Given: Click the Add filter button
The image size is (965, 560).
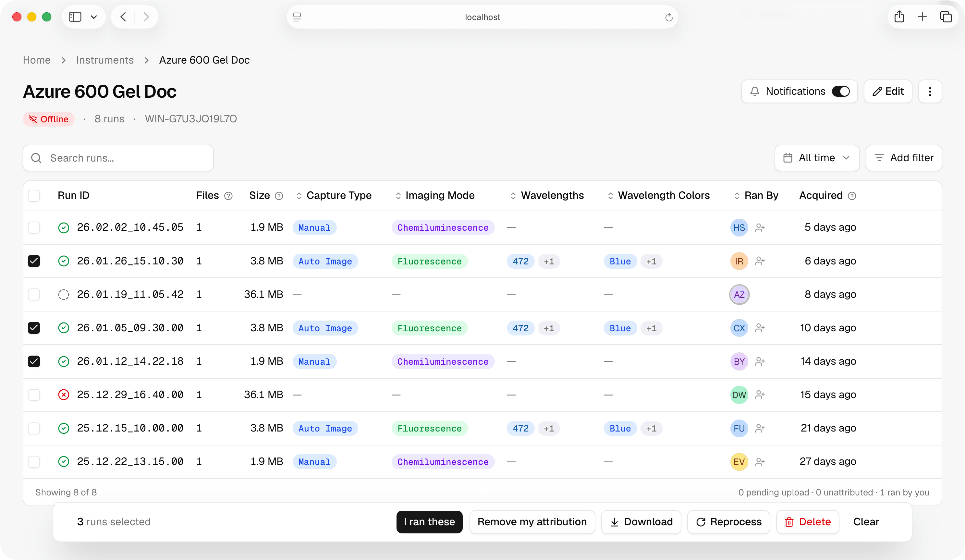Looking at the screenshot, I should click(x=904, y=158).
